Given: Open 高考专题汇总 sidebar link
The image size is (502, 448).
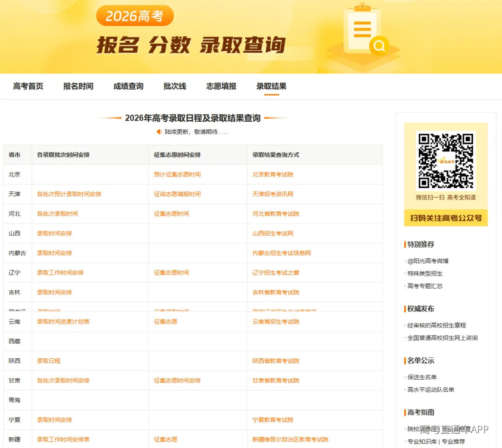Looking at the screenshot, I should [x=425, y=286].
